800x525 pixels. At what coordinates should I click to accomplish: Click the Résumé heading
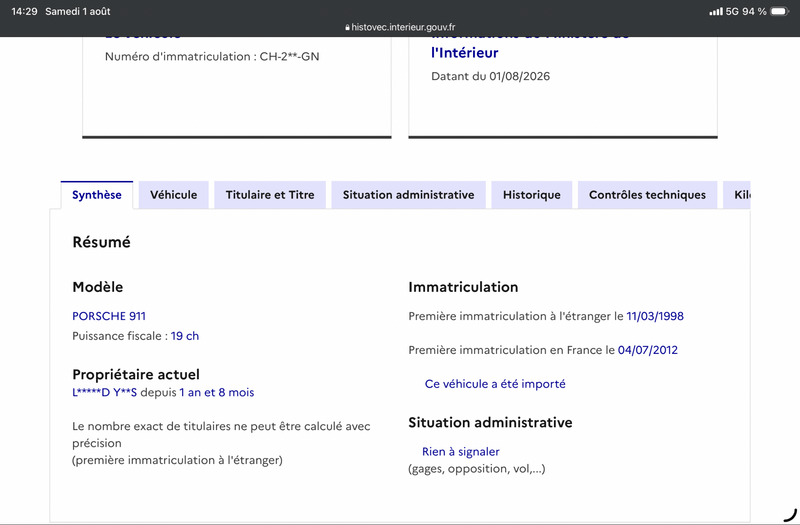(102, 242)
